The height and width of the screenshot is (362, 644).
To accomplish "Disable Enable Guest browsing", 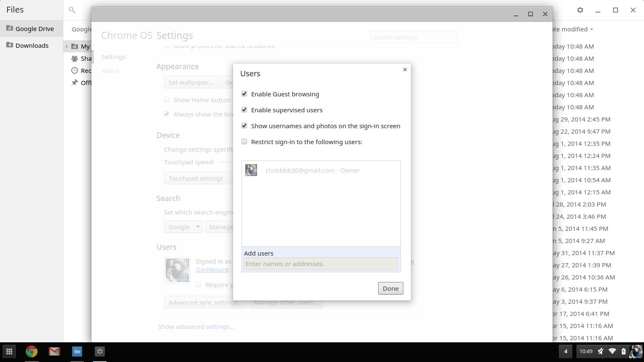I will click(x=244, y=94).
